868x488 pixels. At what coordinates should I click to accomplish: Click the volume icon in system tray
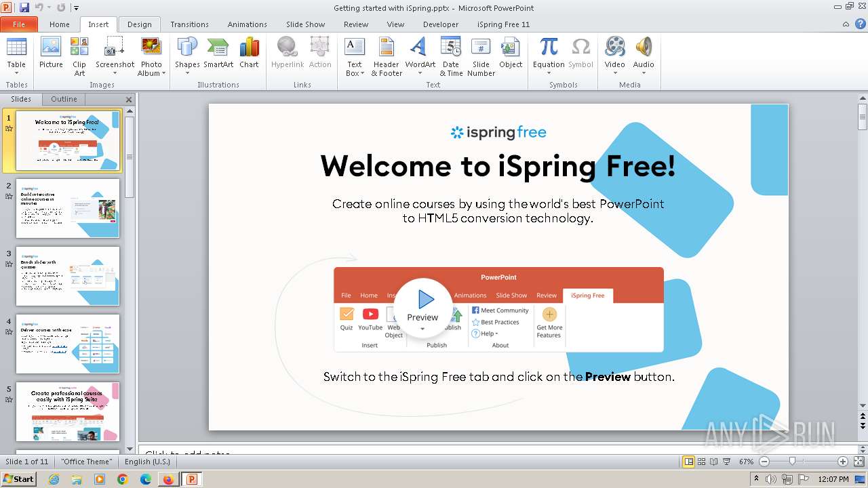pyautogui.click(x=772, y=479)
